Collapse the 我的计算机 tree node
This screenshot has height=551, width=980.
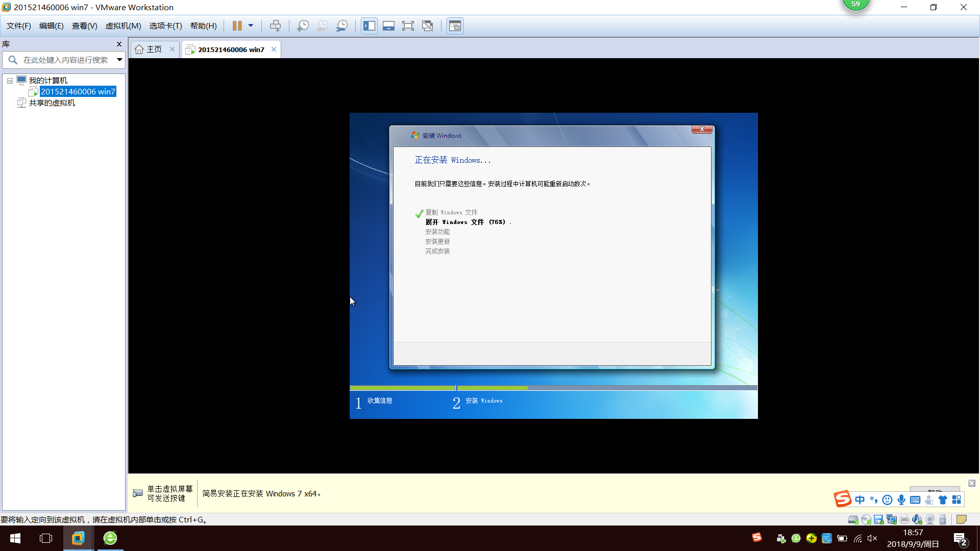[10, 81]
